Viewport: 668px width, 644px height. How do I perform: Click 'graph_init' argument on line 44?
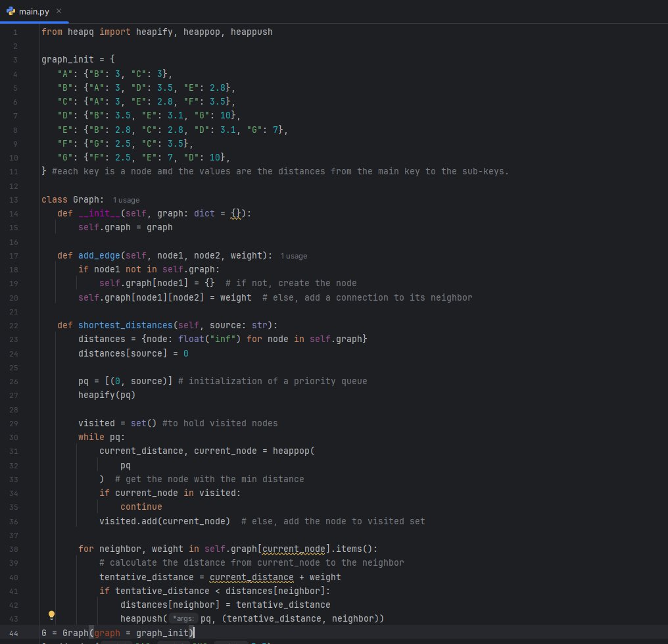tap(162, 633)
